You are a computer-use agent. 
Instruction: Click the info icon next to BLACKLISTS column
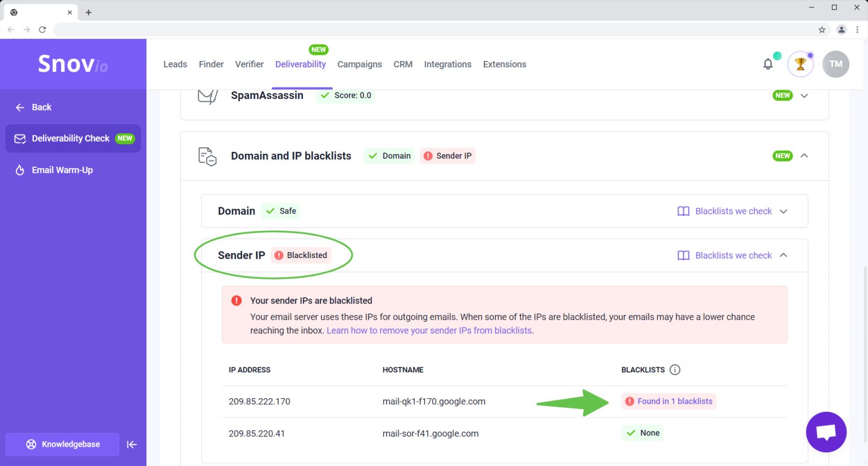675,370
